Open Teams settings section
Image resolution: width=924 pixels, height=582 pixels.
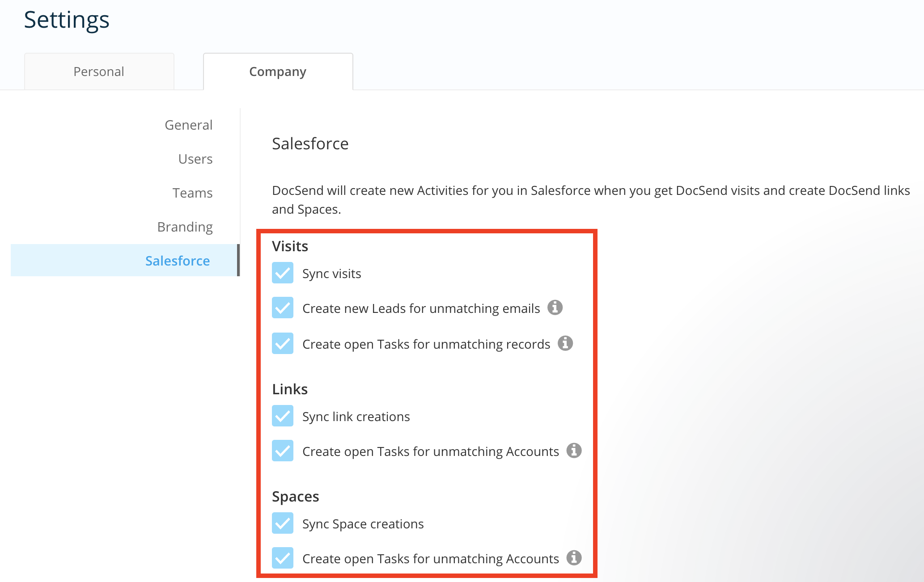193,193
